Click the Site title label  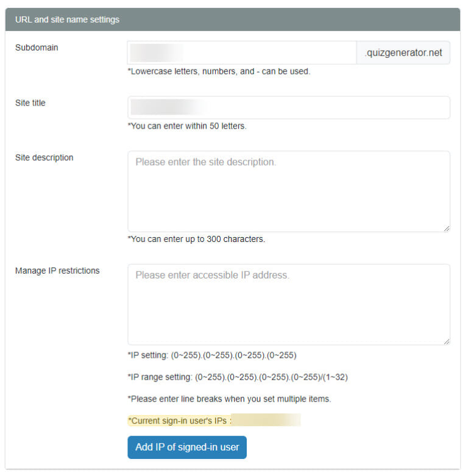tap(30, 103)
